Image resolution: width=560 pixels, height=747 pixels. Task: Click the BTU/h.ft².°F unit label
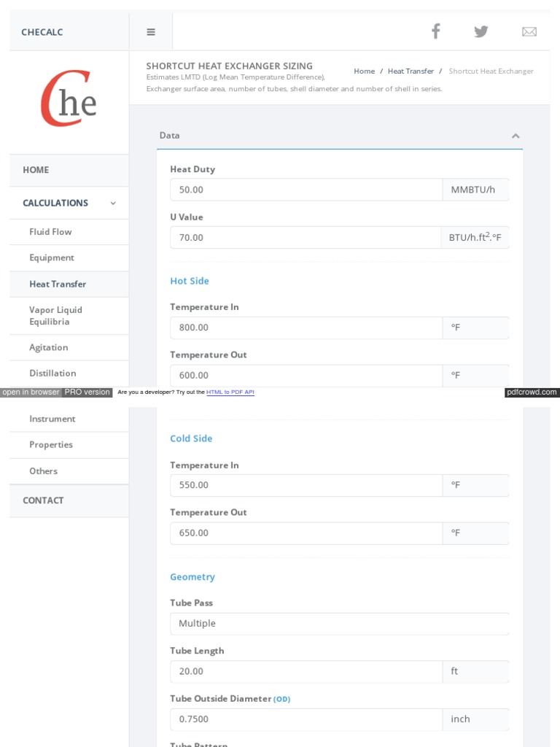pos(475,237)
